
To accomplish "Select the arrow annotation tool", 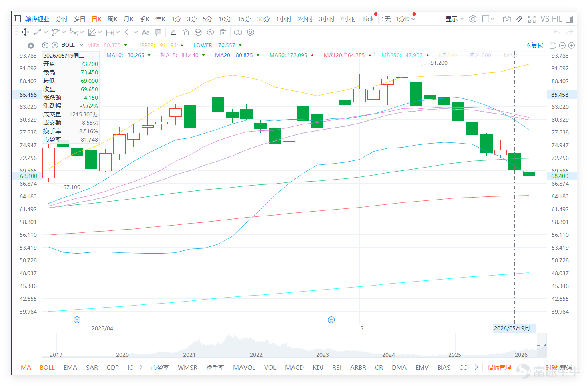I will [128, 32].
